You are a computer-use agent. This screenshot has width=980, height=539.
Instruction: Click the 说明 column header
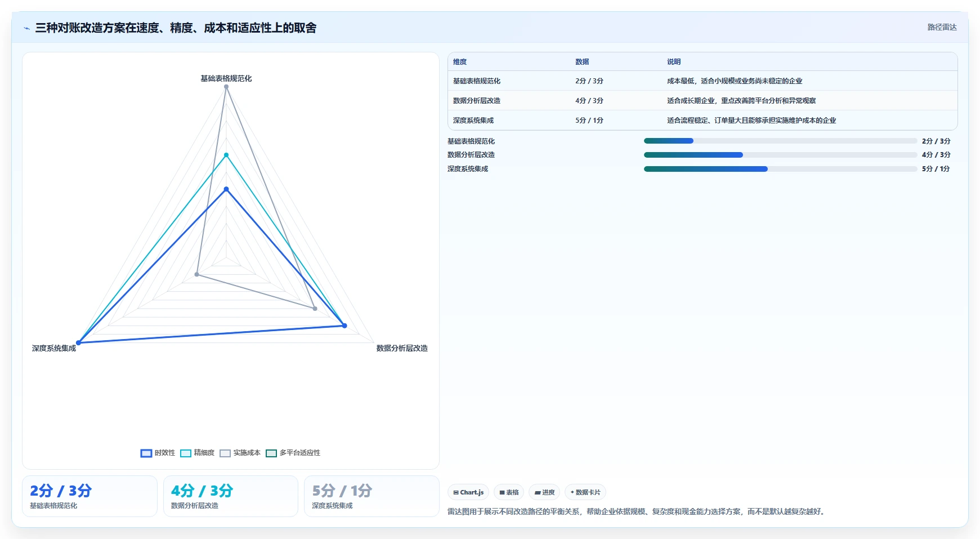pos(674,62)
